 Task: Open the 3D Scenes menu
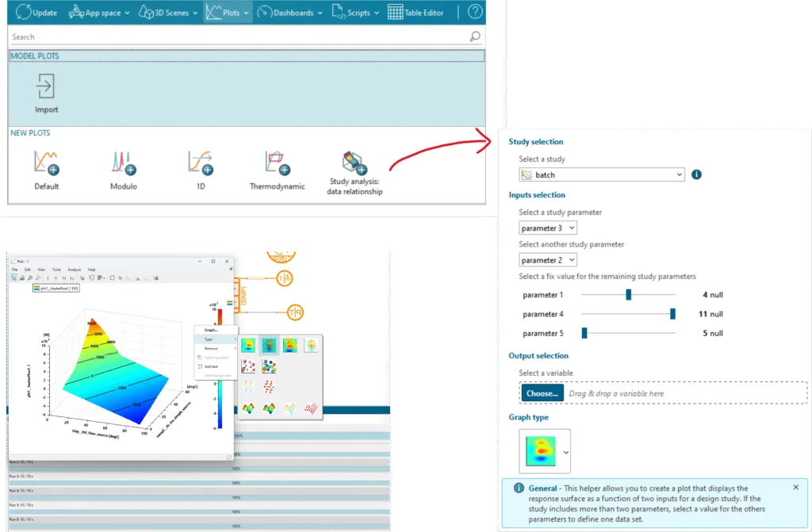click(x=167, y=12)
